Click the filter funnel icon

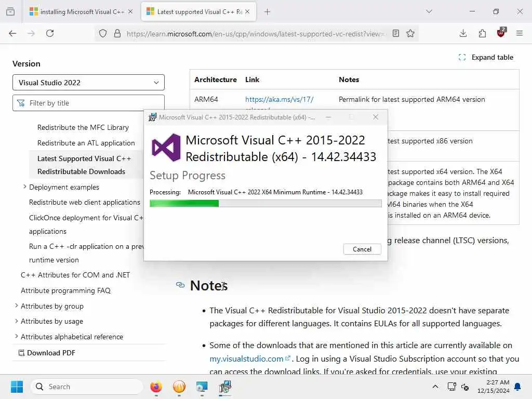point(21,103)
